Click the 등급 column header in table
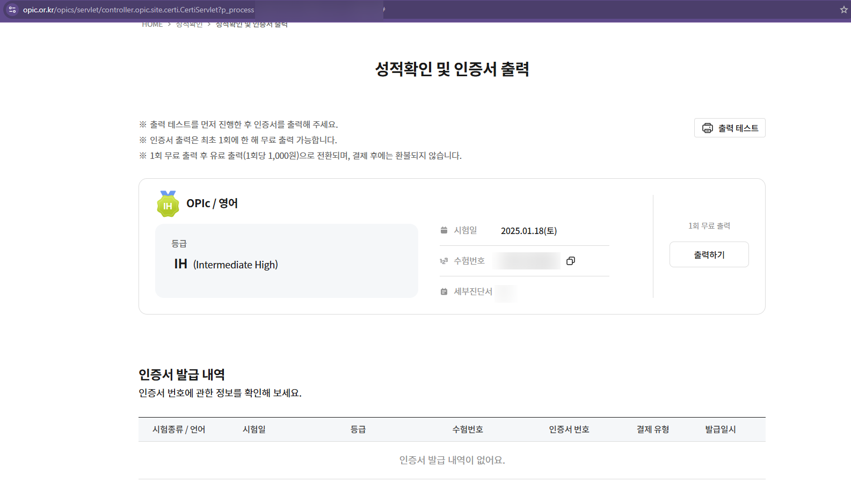This screenshot has height=504, width=851. coord(358,429)
